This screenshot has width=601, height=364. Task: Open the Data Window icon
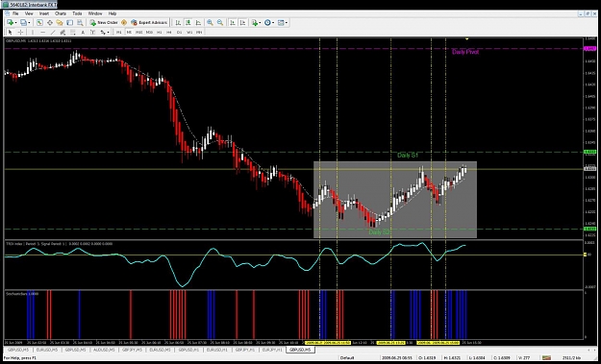[50, 23]
